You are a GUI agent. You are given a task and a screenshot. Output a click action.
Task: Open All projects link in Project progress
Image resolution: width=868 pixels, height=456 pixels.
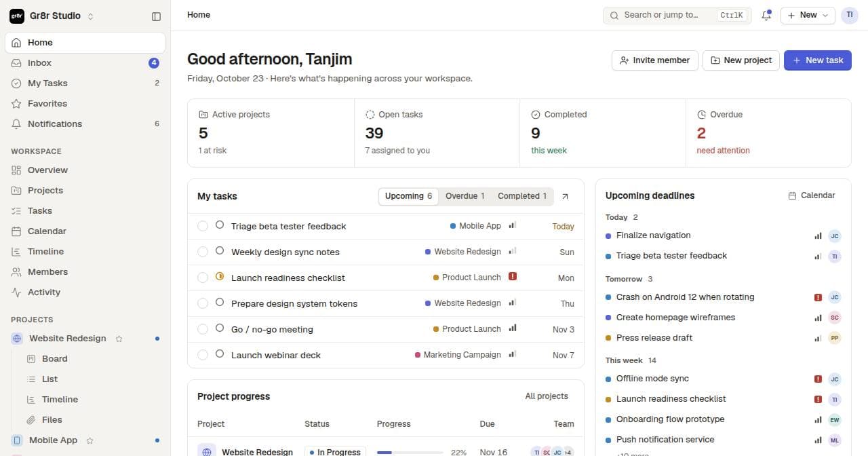point(547,396)
